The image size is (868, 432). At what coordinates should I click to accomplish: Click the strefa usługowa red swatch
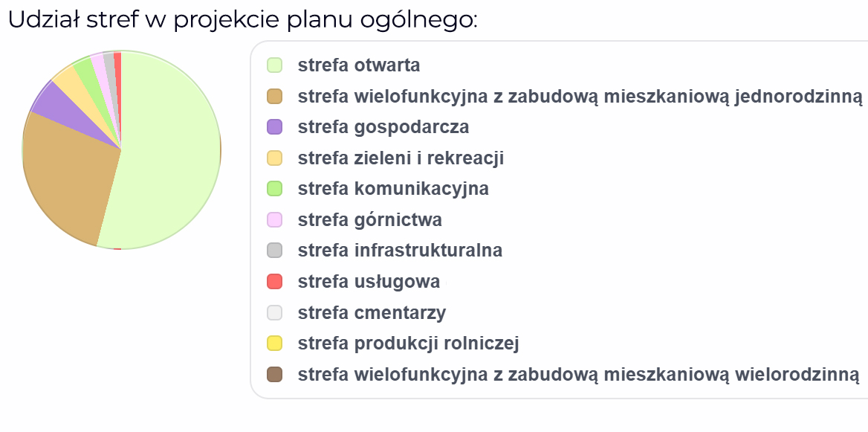(275, 282)
